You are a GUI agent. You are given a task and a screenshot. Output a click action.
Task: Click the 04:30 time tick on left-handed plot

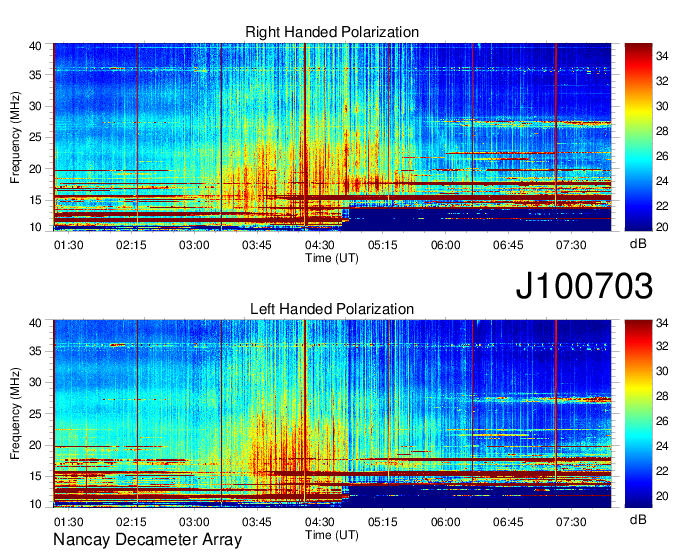point(320,522)
